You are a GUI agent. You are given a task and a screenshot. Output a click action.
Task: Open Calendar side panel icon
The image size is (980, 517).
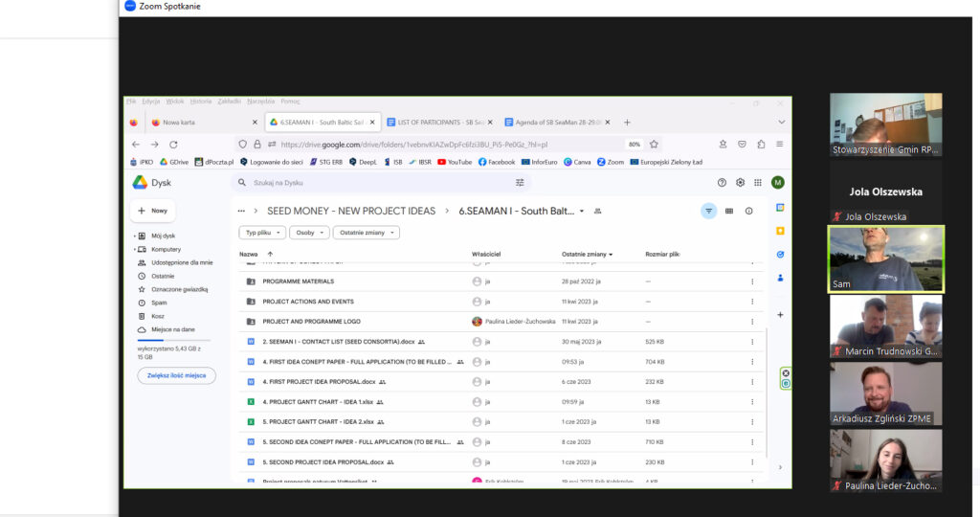[x=780, y=208]
